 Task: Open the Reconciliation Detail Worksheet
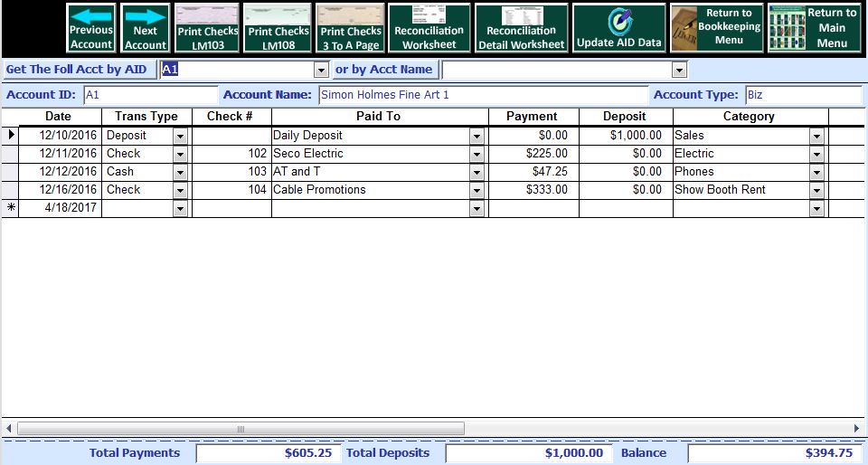[x=522, y=28]
